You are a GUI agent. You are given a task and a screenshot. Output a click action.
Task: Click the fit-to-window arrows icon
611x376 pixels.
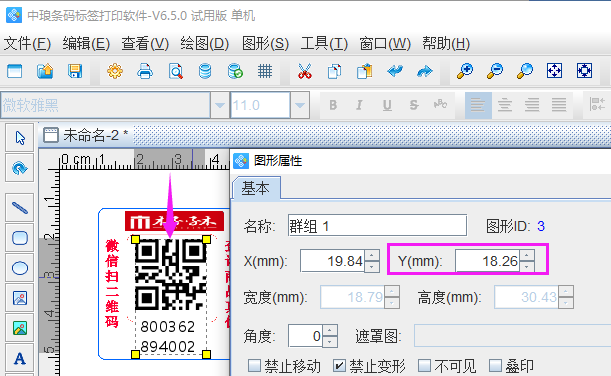click(554, 71)
